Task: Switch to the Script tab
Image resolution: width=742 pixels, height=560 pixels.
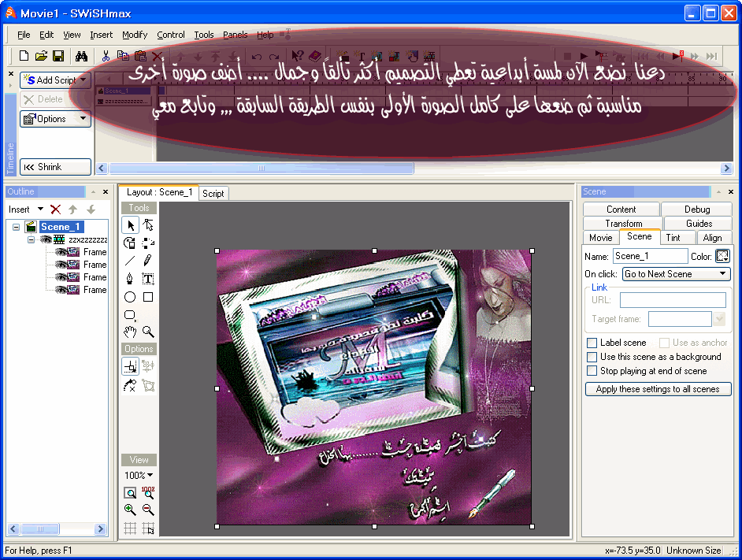Action: point(213,193)
